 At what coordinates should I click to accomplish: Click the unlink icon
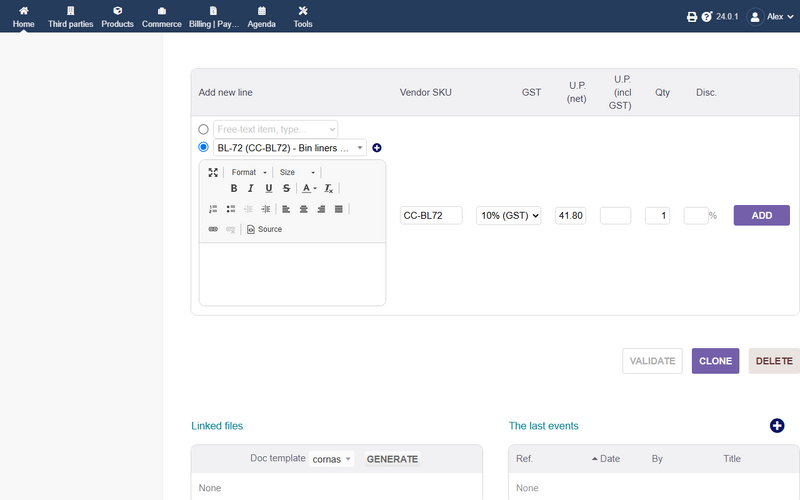point(231,229)
